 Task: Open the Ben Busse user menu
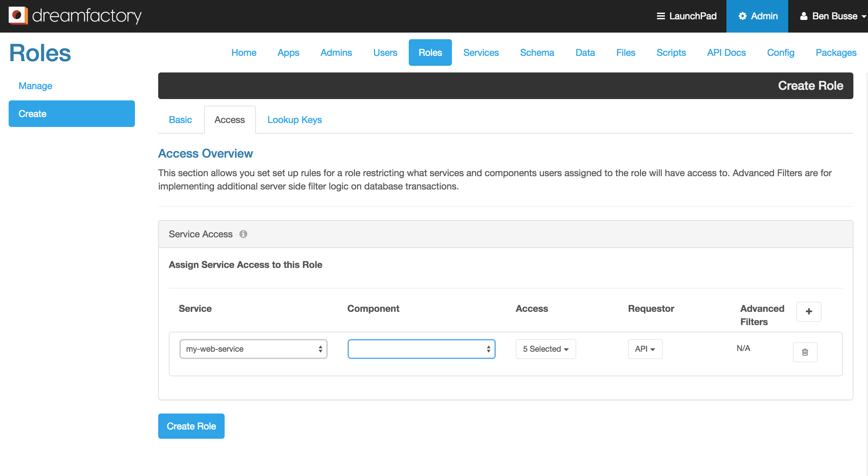point(833,16)
